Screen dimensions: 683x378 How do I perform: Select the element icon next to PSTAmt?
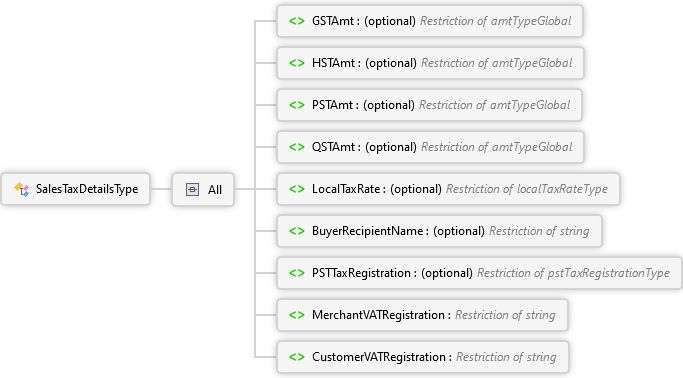point(297,105)
